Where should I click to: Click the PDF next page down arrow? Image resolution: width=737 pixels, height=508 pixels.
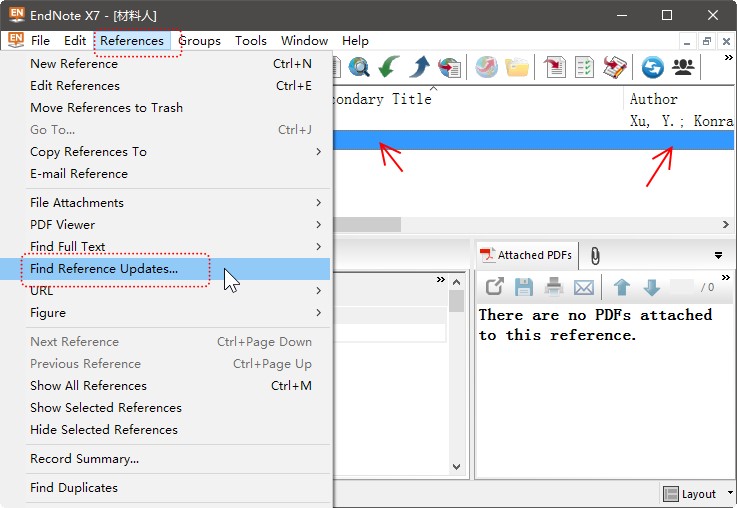(652, 287)
